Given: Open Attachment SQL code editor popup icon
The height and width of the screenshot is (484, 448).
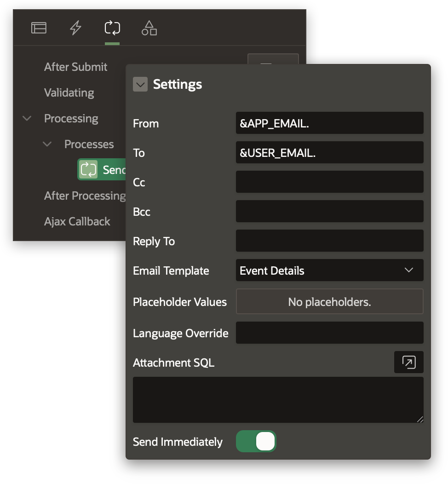Looking at the screenshot, I should click(408, 363).
